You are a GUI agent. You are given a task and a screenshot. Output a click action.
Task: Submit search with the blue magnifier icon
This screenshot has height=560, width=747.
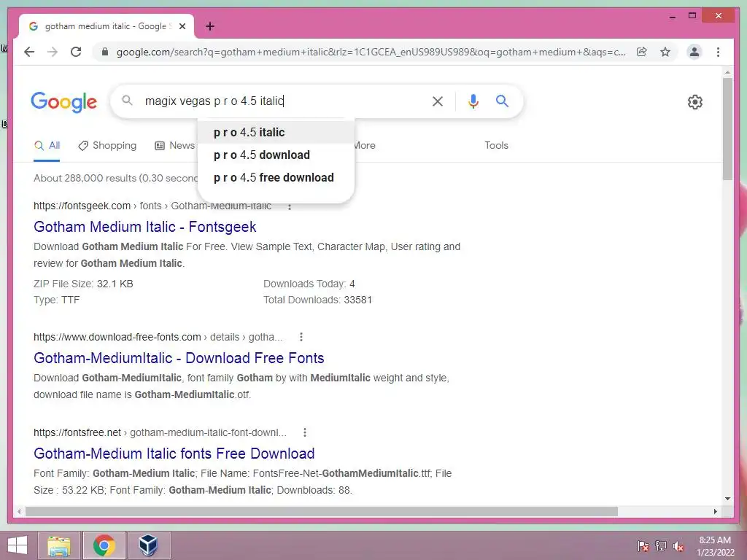[502, 101]
